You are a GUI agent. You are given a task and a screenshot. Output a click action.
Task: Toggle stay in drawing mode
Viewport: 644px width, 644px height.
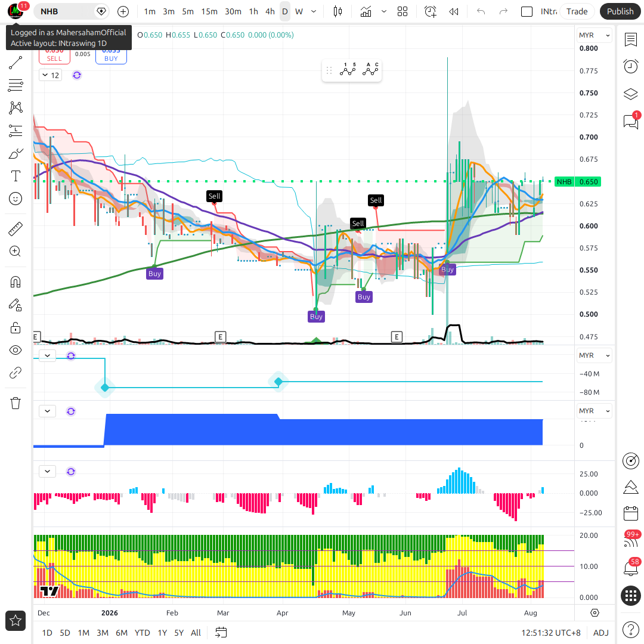pyautogui.click(x=15, y=305)
